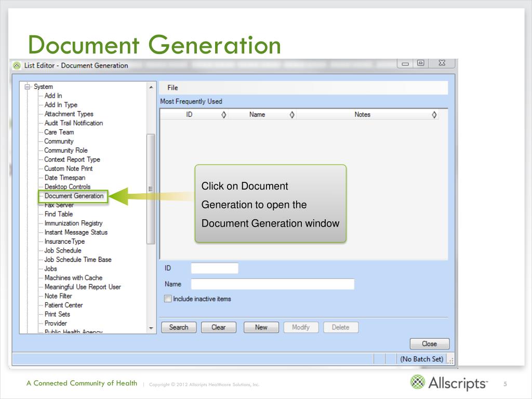Select Care Team tree item
Viewport: 532px width, 399px height.
(59, 132)
